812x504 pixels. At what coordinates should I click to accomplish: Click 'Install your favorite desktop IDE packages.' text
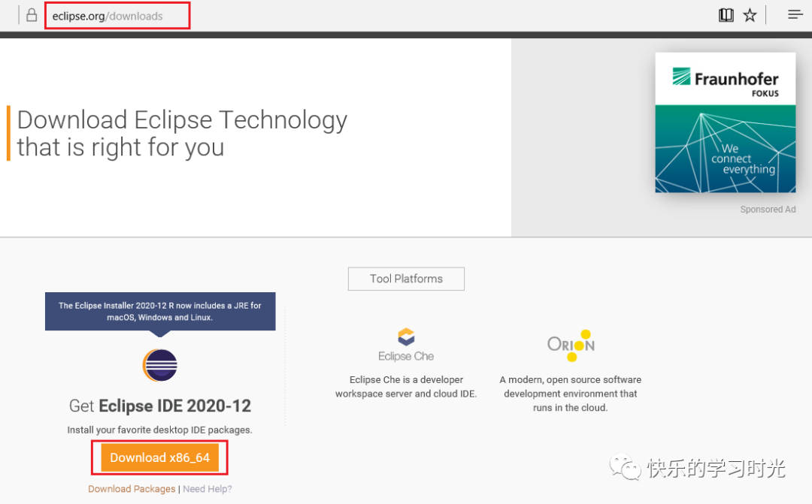(159, 430)
